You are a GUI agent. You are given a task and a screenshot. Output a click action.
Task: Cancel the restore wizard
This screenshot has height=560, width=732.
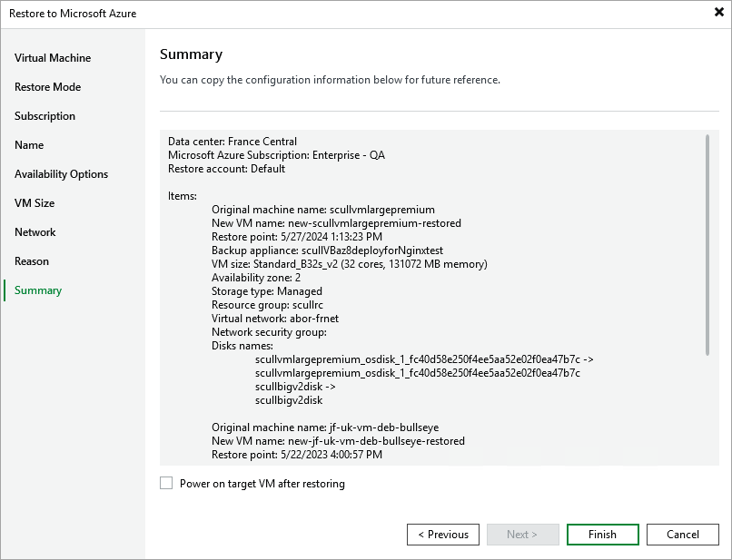click(x=682, y=534)
